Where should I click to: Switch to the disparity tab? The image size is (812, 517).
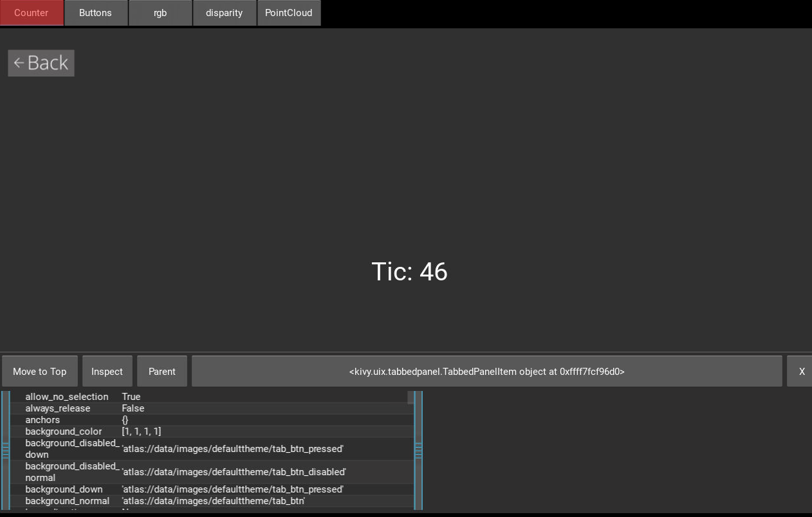point(224,13)
